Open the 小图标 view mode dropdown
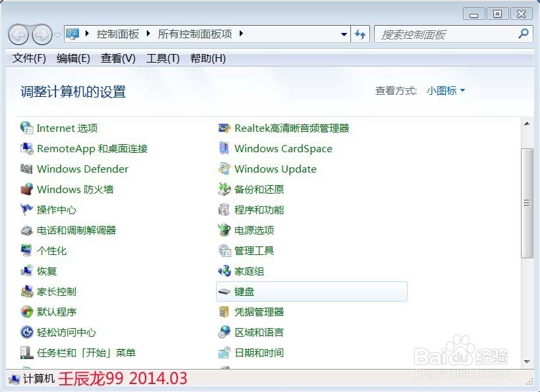This screenshot has height=392, width=540. click(446, 91)
